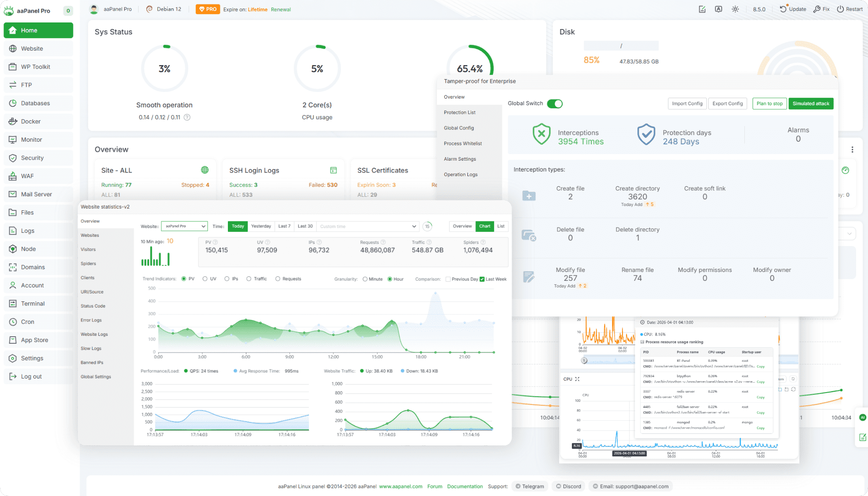Switch to the Yesterday time tab
The height and width of the screenshot is (496, 868).
point(261,226)
